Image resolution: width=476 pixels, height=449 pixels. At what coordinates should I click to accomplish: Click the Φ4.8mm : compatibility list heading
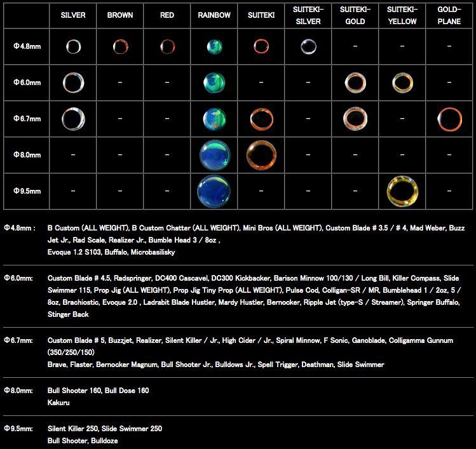point(20,228)
